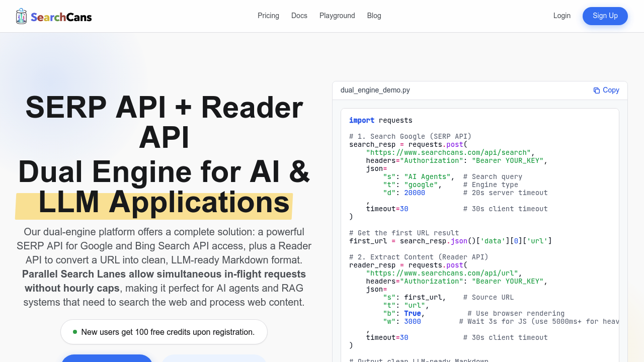Viewport: 644px width, 362px height.
Task: Select the dual_engine_demo.py file name
Action: tap(375, 90)
